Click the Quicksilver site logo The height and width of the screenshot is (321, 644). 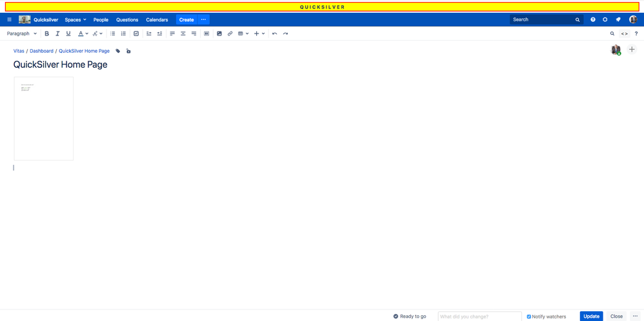click(25, 19)
